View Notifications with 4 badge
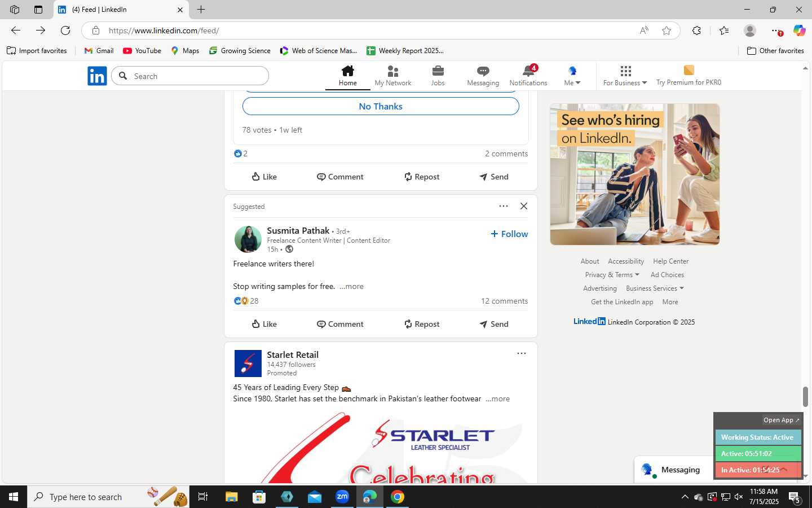The height and width of the screenshot is (508, 812). tap(528, 76)
